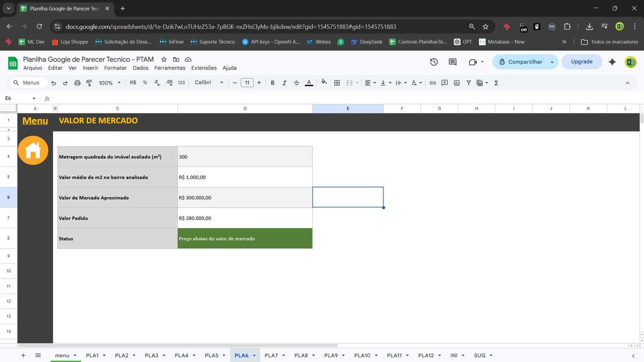
Task: Toggle bold formatting
Action: [272, 82]
